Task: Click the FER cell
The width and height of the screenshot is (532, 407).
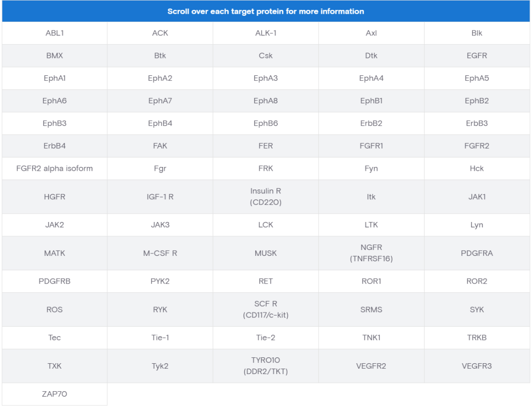Action: 266,146
